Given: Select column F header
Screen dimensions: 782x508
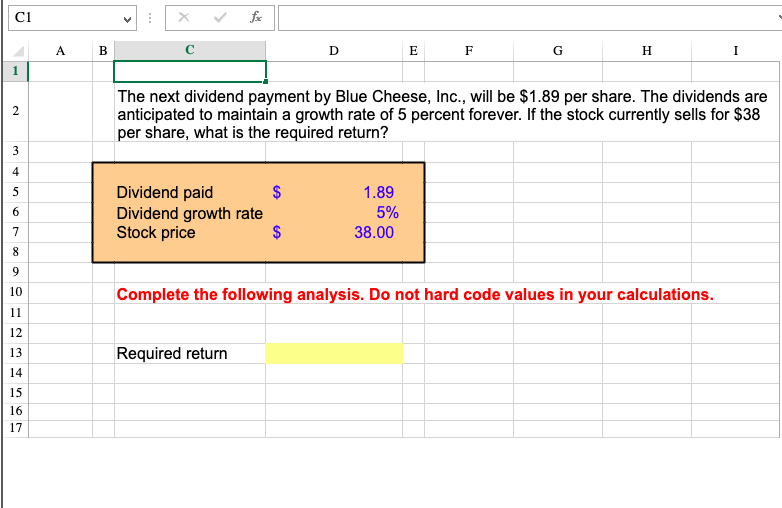Looking at the screenshot, I should [469, 51].
